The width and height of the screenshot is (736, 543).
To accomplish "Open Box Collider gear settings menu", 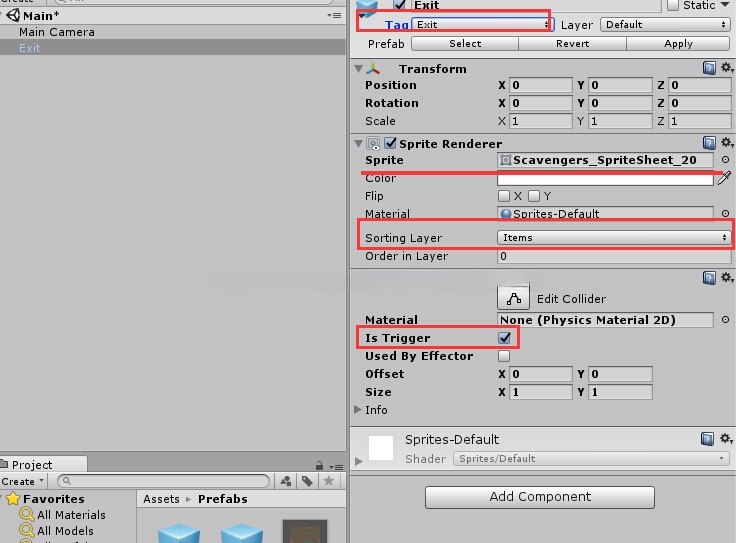I will tap(727, 278).
